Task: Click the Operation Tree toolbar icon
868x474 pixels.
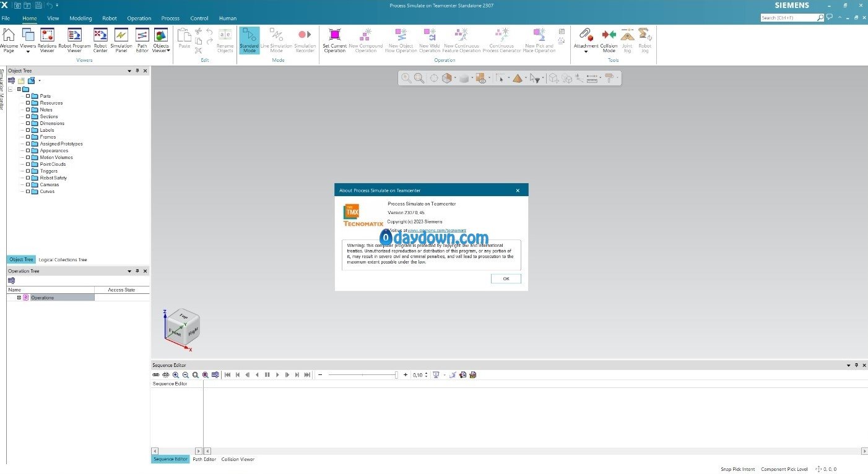Action: click(x=11, y=280)
